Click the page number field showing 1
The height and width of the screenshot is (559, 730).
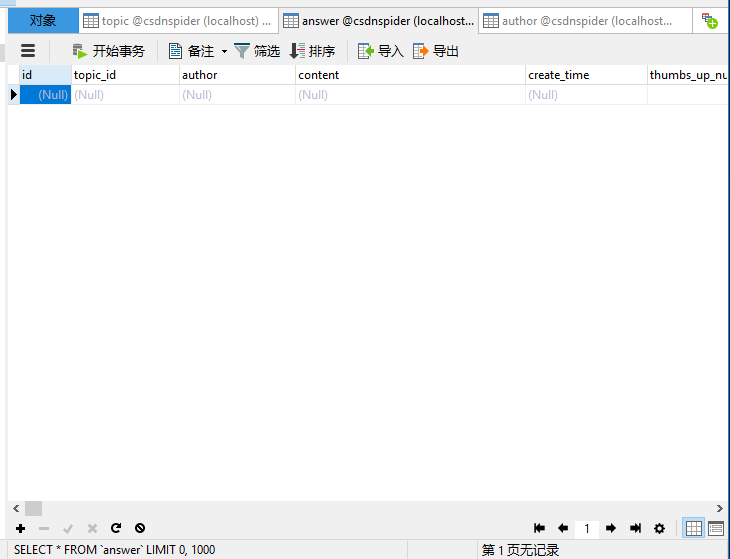pos(587,529)
